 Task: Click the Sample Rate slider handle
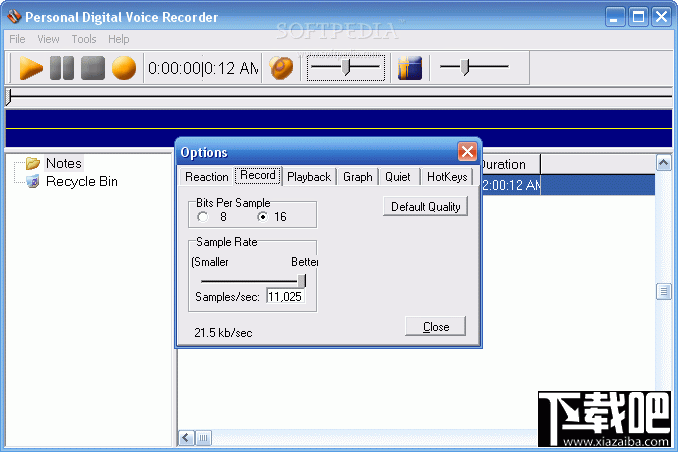302,281
